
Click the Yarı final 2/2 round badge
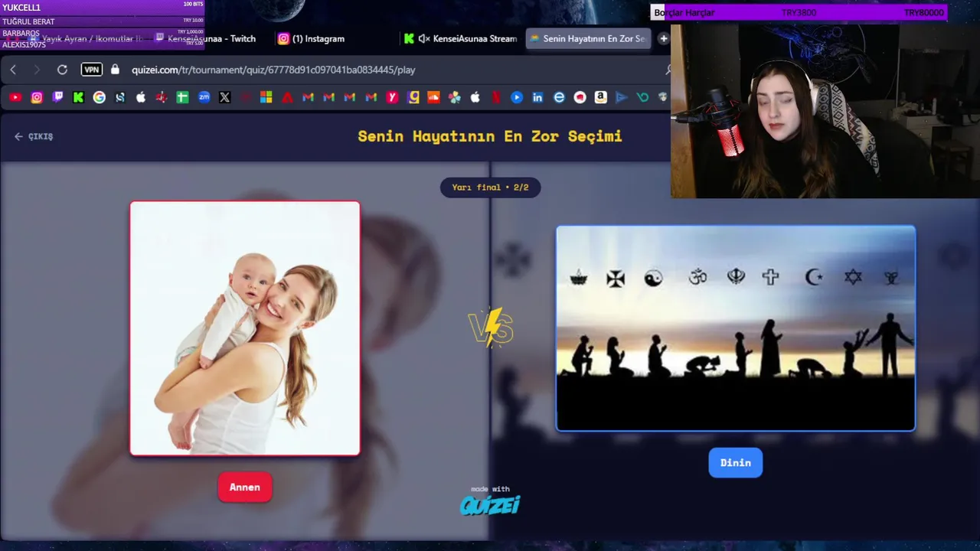coord(490,187)
